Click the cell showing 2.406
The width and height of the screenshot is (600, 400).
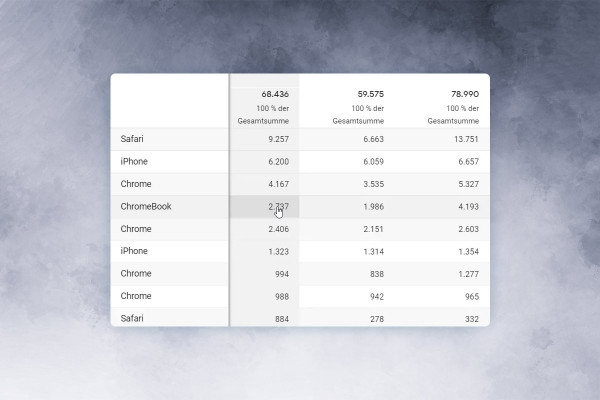(x=279, y=229)
